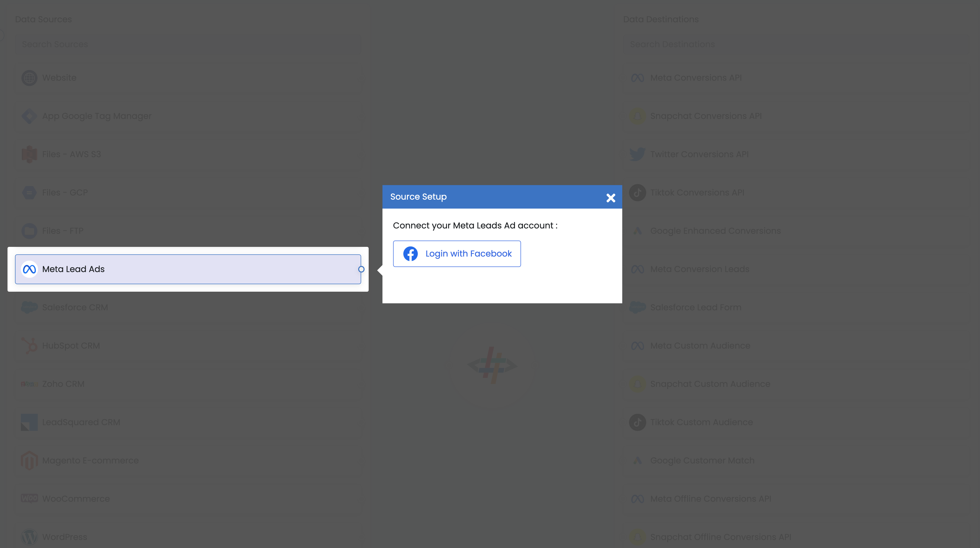
Task: Click the Meta logo icon on Meta Lead Ads
Action: (29, 269)
